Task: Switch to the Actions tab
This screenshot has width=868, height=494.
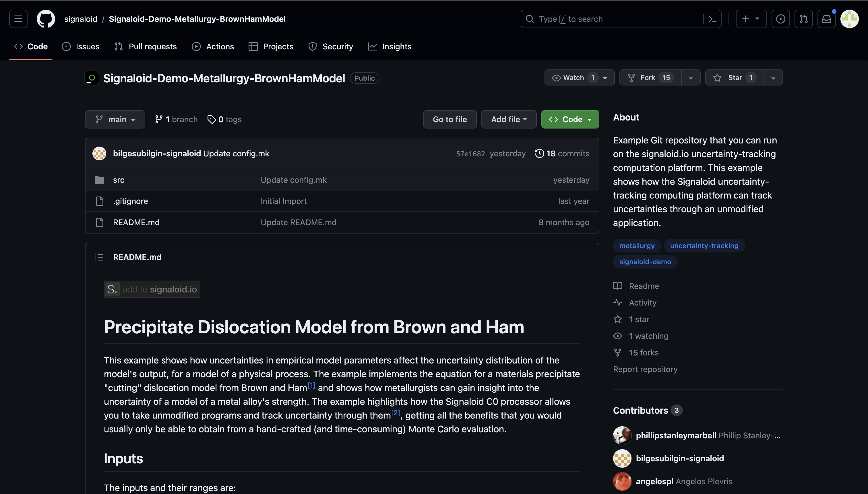Action: (213, 46)
